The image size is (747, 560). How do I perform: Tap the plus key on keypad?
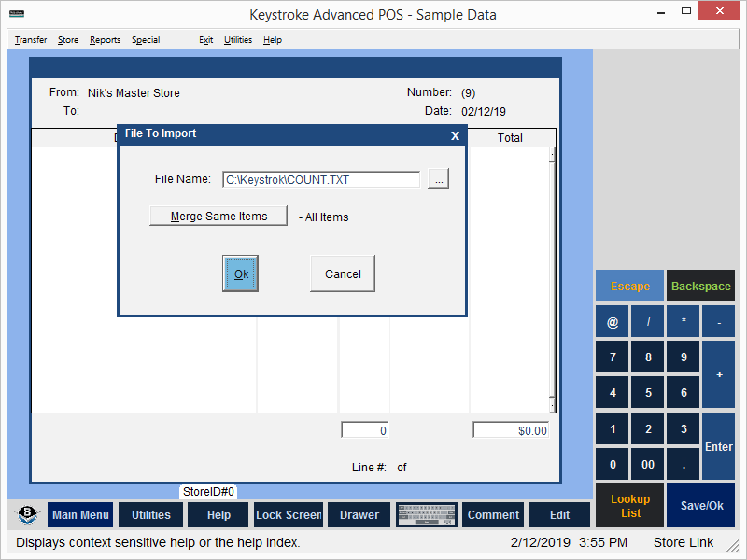pyautogui.click(x=719, y=374)
